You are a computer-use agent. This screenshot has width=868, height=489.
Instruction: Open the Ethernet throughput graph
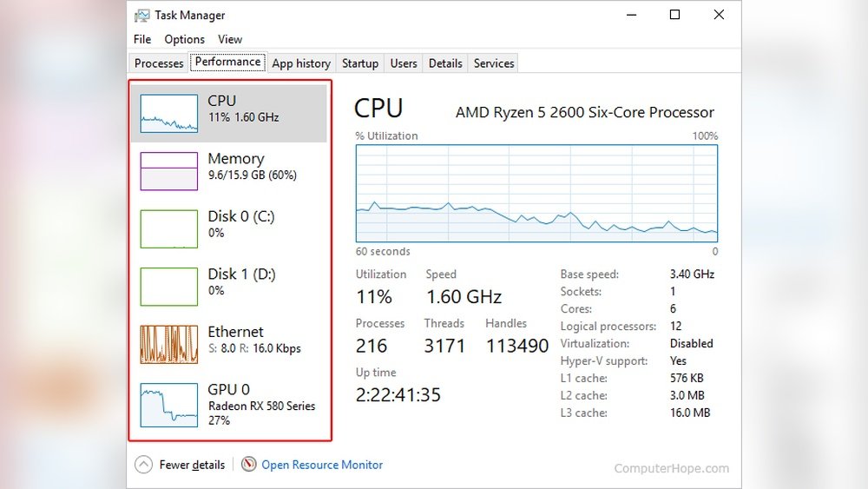pyautogui.click(x=168, y=344)
